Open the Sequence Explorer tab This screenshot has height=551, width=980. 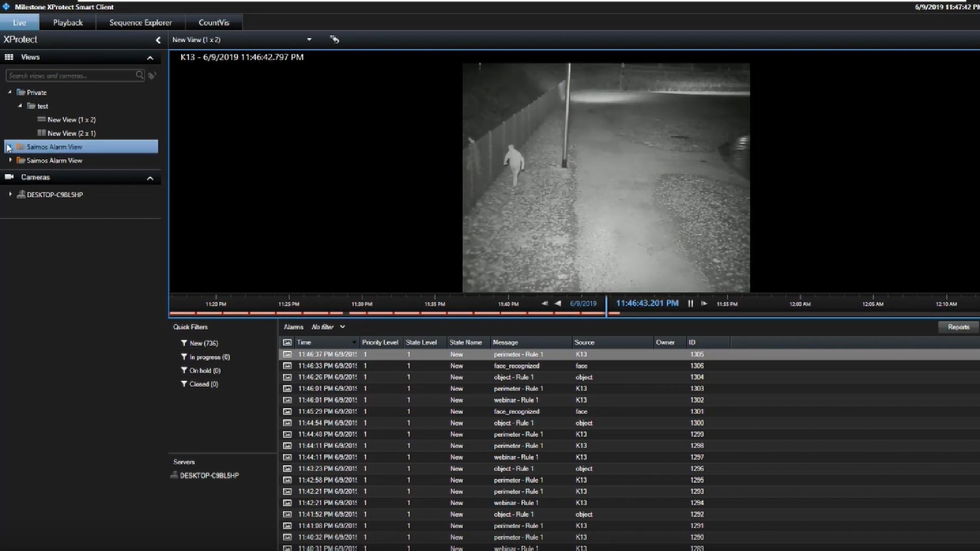(x=140, y=22)
